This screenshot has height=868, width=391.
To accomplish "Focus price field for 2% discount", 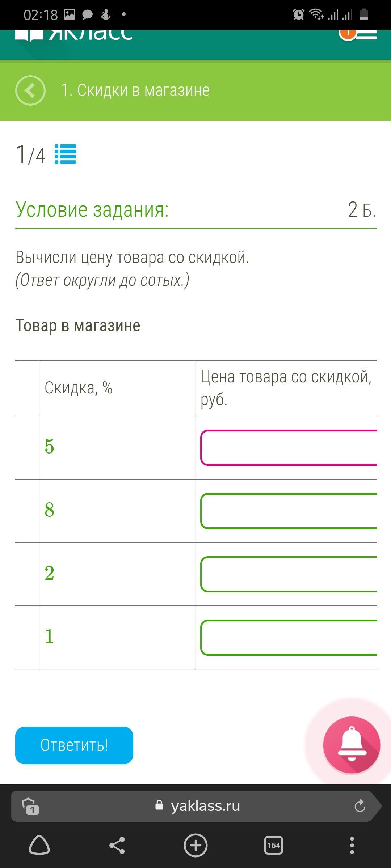I will point(289,574).
